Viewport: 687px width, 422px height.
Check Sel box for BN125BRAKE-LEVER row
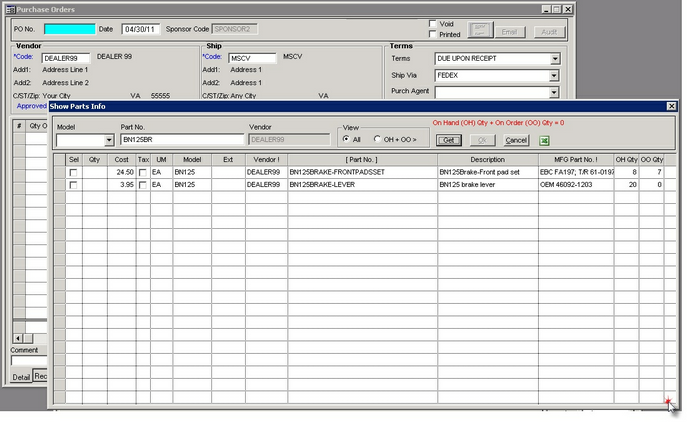72,185
